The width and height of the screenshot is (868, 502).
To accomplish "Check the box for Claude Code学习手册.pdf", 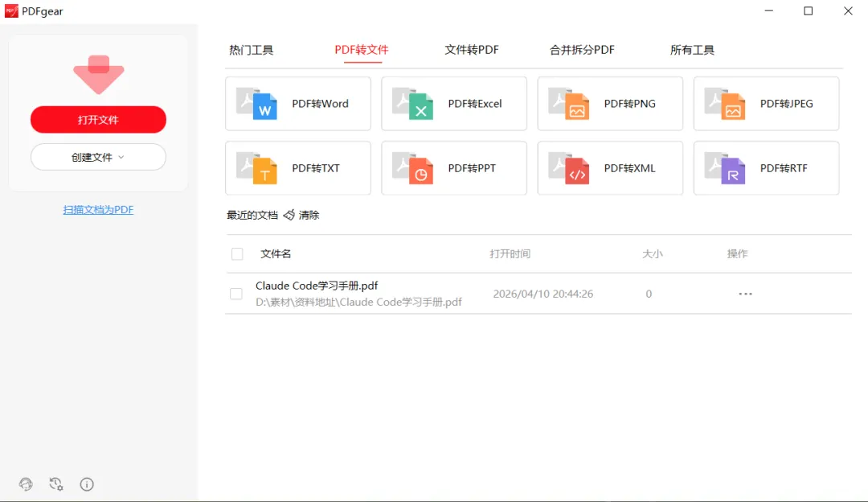I will (235, 294).
